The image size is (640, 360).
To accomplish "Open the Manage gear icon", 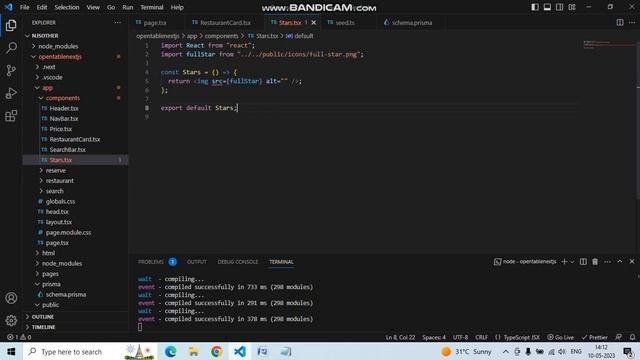I will tap(11, 320).
